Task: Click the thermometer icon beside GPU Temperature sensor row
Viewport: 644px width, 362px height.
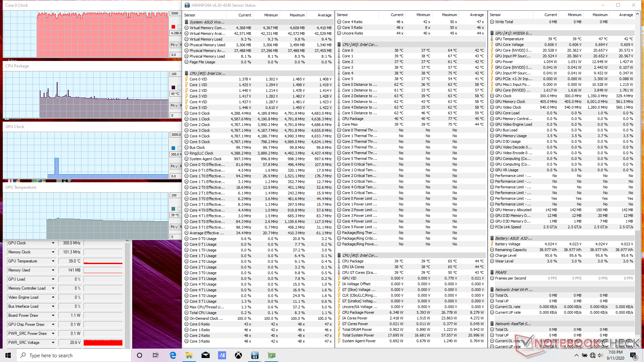Action: 492,39
